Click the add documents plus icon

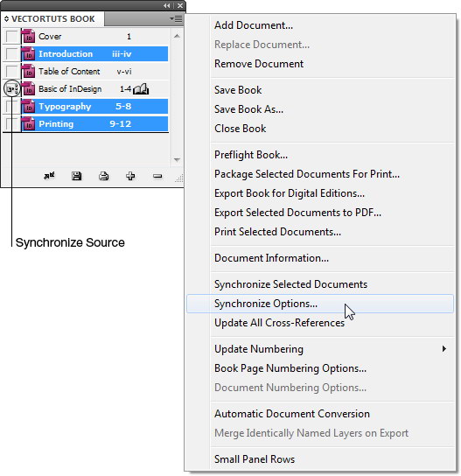[130, 176]
